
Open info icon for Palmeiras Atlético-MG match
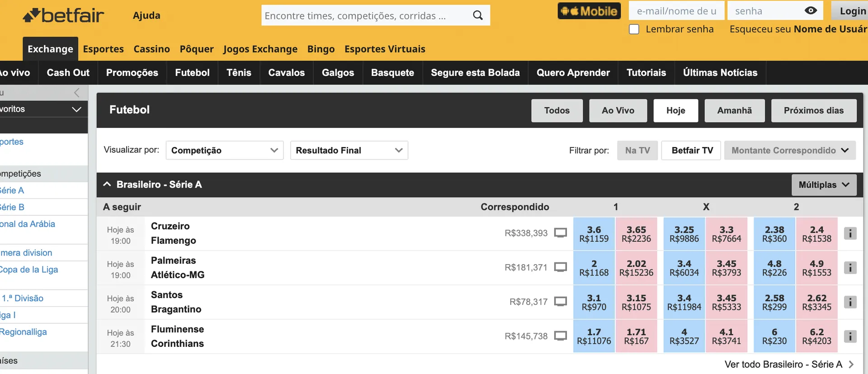[x=850, y=268]
